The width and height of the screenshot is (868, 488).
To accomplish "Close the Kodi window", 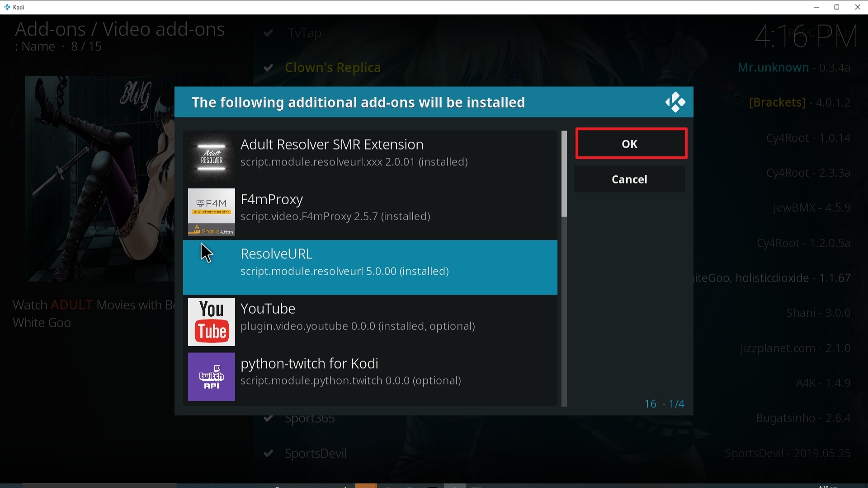I will click(858, 7).
